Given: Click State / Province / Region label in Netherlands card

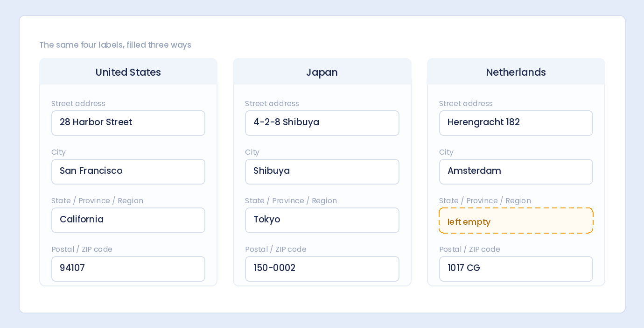Looking at the screenshot, I should [485, 200].
